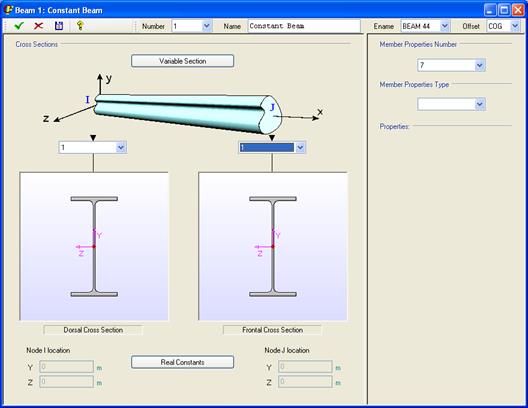The height and width of the screenshot is (408, 528).
Task: Click the application icon in title bar
Action: point(8,10)
